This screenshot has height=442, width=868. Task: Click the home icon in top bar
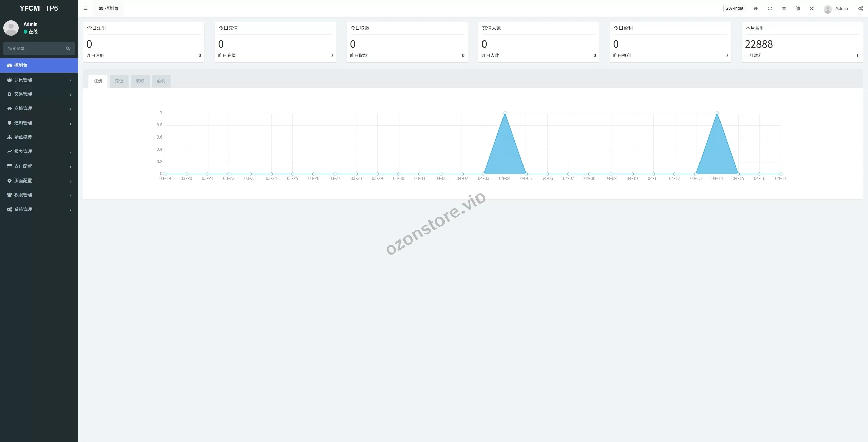tap(755, 8)
